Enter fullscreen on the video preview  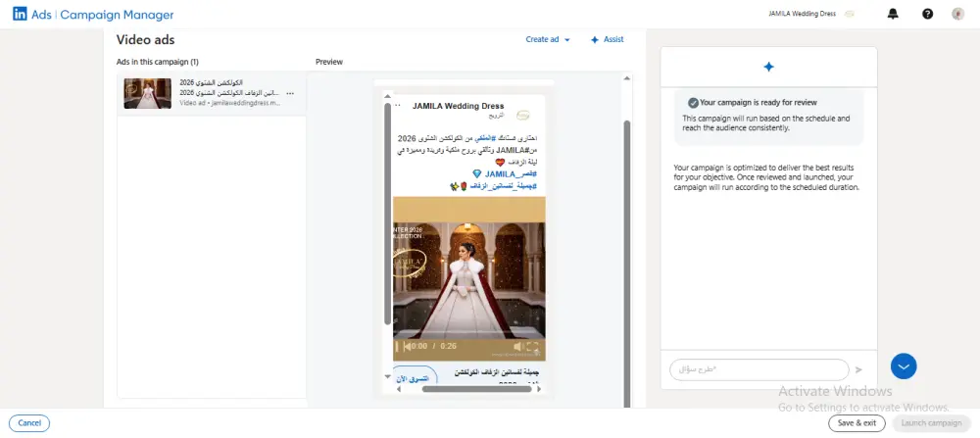click(x=532, y=346)
